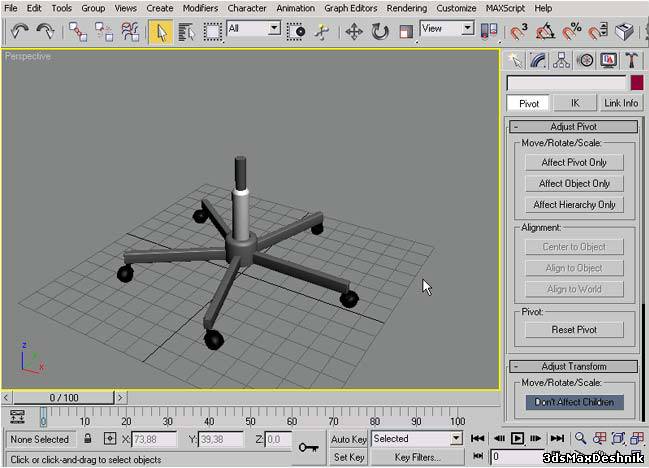649x468 pixels.
Task: Toggle the Spinner Snap magnet
Action: coord(598,32)
